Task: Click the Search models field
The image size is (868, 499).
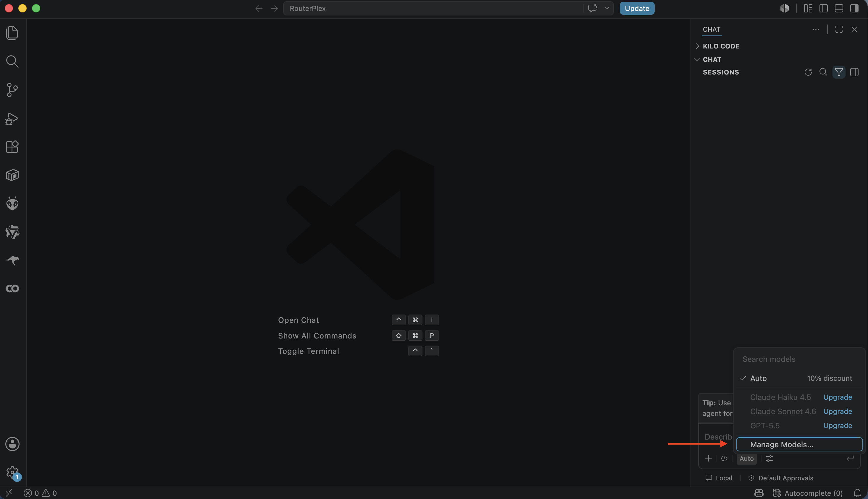Action: [x=799, y=359]
